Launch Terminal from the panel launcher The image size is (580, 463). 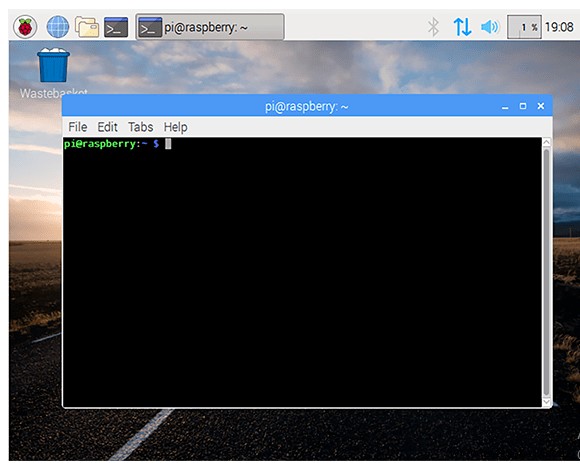116,27
